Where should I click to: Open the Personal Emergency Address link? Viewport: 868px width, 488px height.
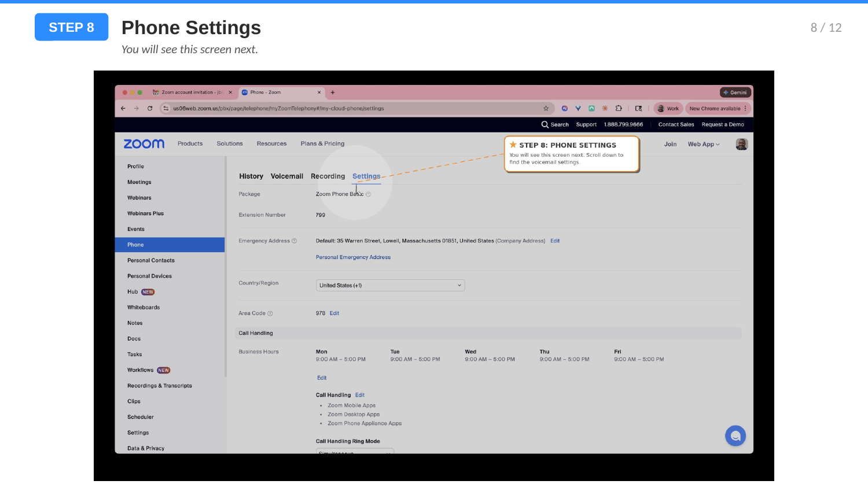(x=353, y=257)
